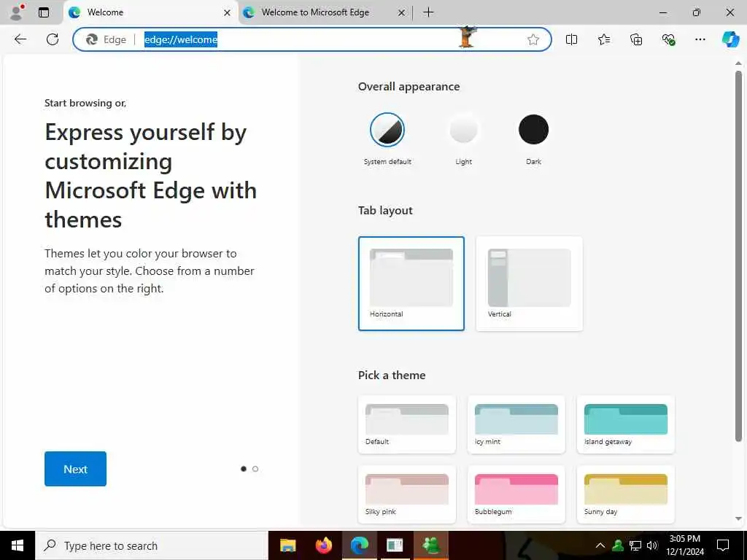Choose Vertical tab layout
This screenshot has height=560, width=747.
point(530,284)
